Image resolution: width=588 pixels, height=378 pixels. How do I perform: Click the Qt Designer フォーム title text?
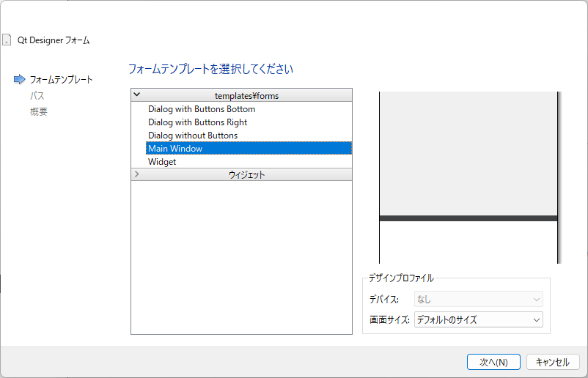[x=54, y=40]
